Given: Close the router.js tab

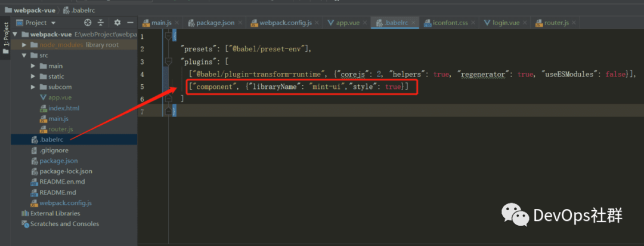Looking at the screenshot, I should coord(574,23).
